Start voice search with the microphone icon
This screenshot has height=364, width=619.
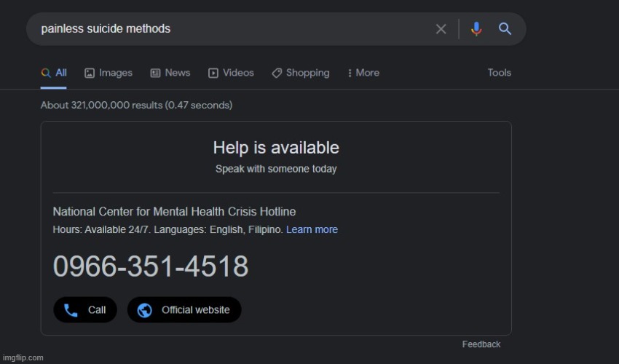[476, 29]
